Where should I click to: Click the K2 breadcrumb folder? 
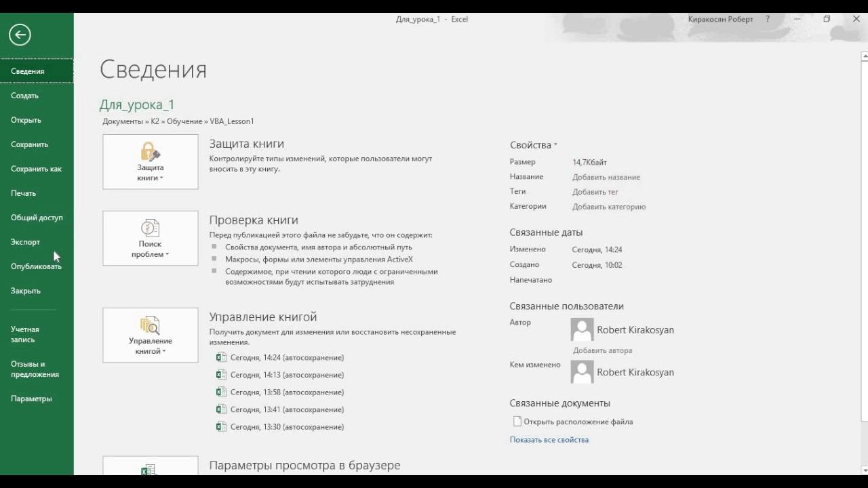click(155, 121)
